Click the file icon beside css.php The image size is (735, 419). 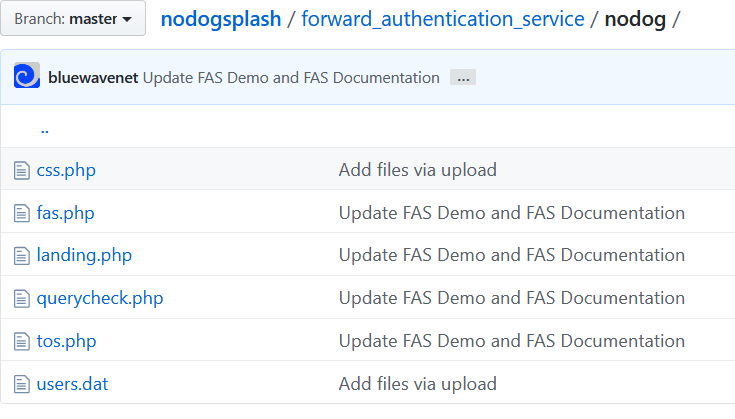click(22, 170)
